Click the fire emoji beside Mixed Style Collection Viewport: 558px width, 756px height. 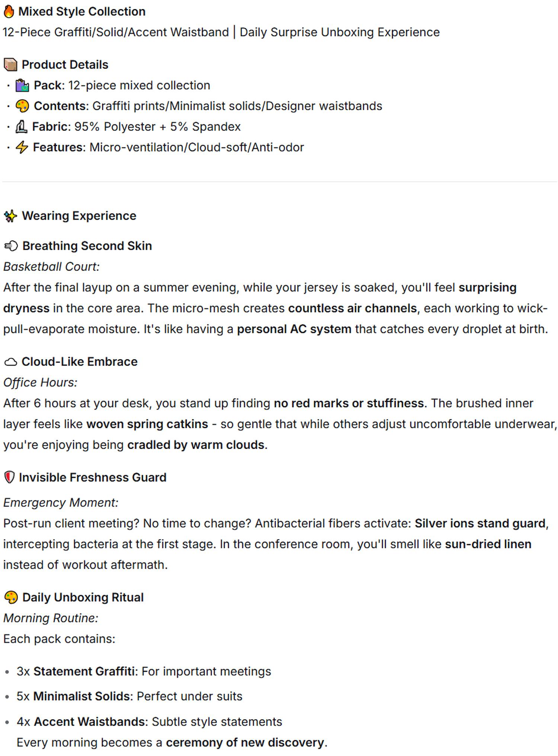[9, 12]
